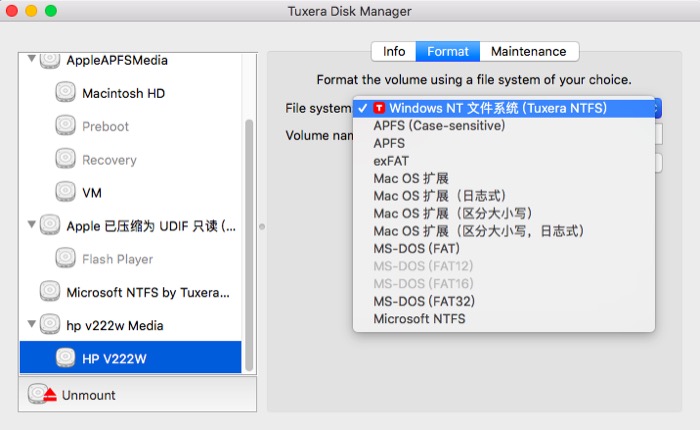Viewport: 700px width, 430px height.
Task: Select Microsoft NTFS at list bottom
Action: [x=419, y=319]
